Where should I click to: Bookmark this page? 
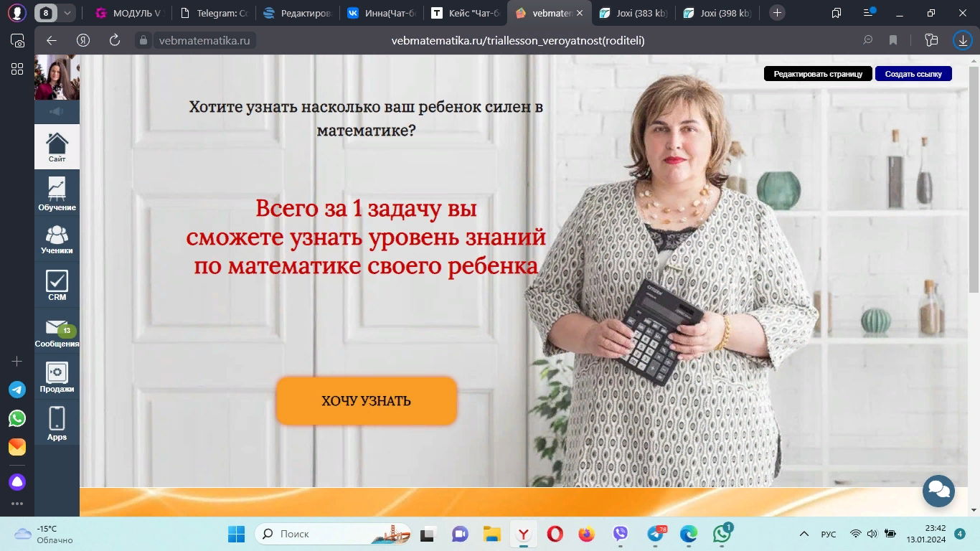[893, 40]
